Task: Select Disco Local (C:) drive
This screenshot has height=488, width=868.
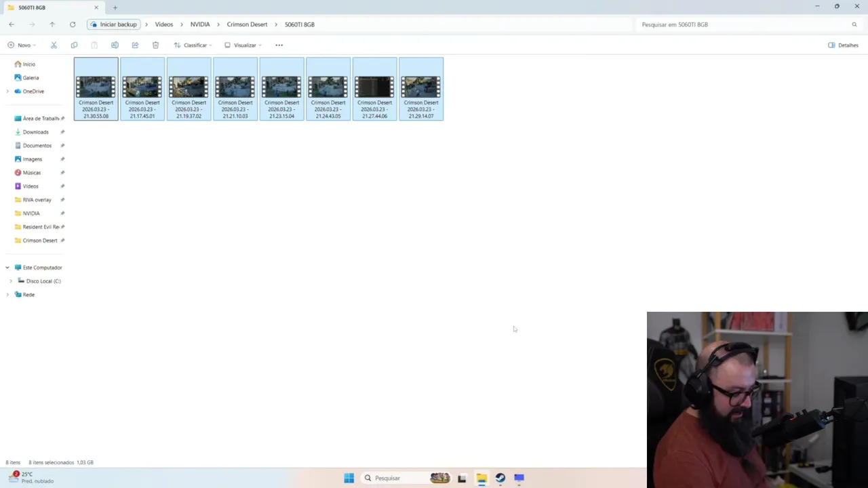Action: (43, 281)
